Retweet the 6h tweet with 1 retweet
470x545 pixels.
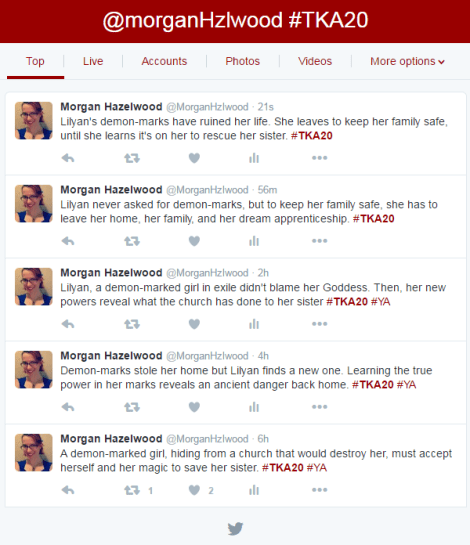coord(132,490)
